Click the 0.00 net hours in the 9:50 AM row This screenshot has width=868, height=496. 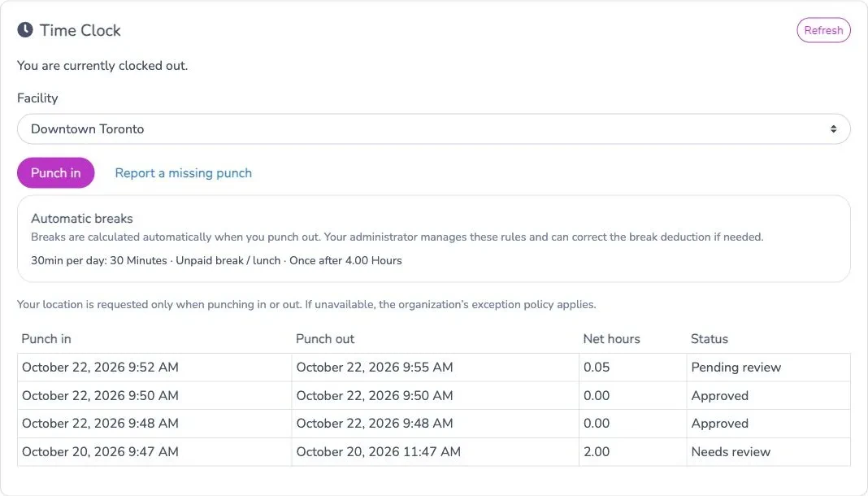coord(597,396)
